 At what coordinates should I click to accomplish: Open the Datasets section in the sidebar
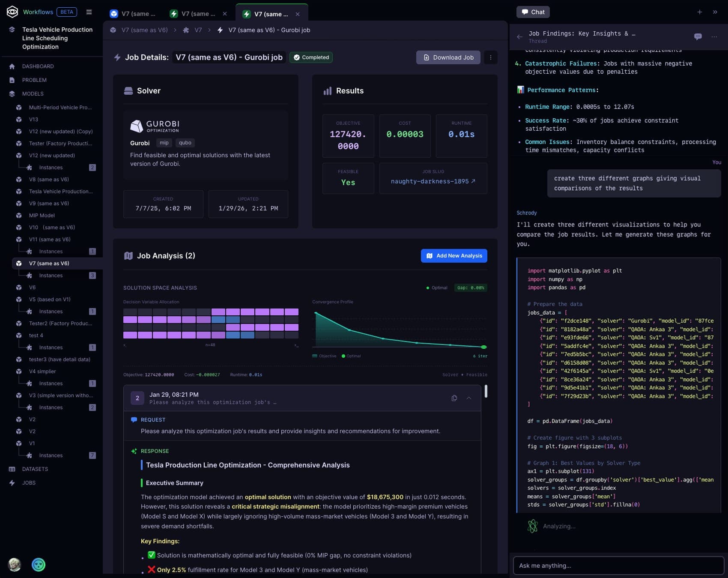click(34, 469)
